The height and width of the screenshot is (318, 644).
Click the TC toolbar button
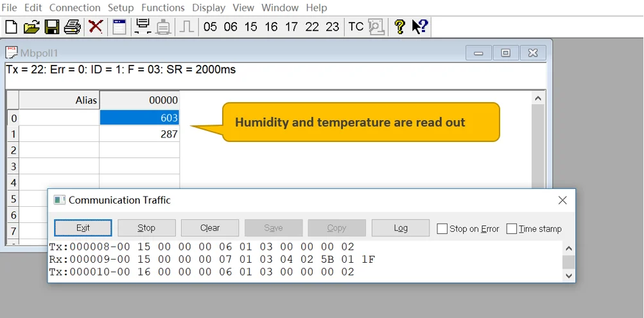tap(356, 27)
